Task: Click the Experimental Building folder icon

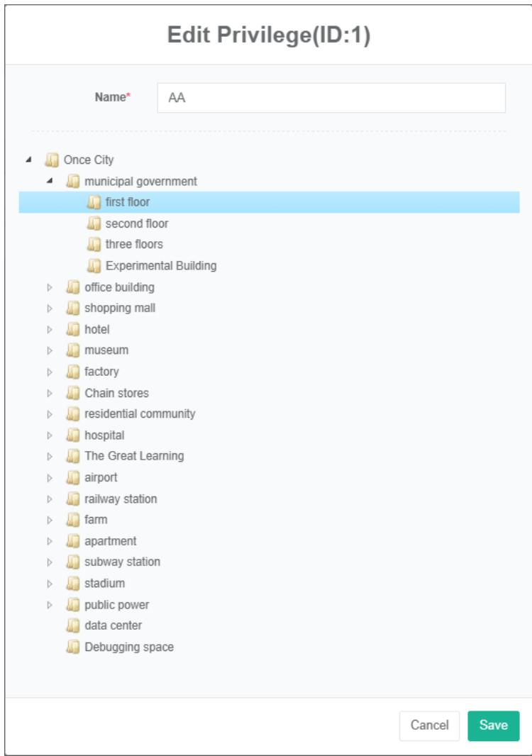Action: coord(93,266)
